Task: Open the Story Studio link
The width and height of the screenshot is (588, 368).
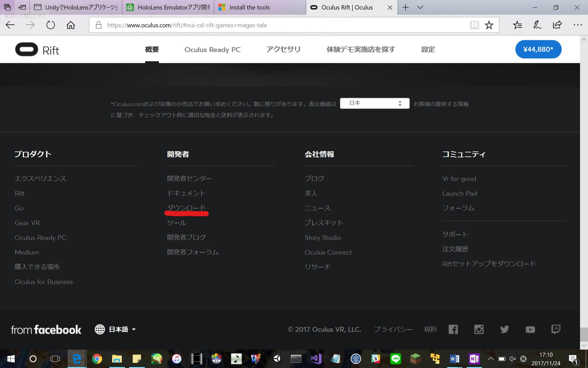Action: 323,238
